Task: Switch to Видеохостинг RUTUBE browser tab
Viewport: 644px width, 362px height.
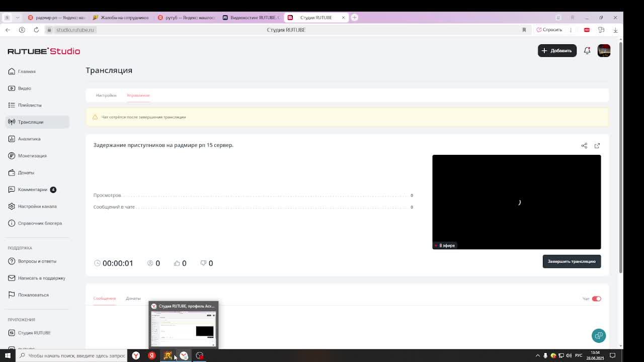Action: point(251,18)
